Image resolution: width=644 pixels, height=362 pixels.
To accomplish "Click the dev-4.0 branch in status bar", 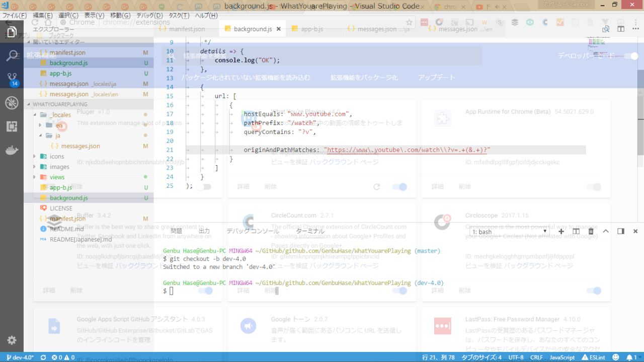I will coord(20,357).
